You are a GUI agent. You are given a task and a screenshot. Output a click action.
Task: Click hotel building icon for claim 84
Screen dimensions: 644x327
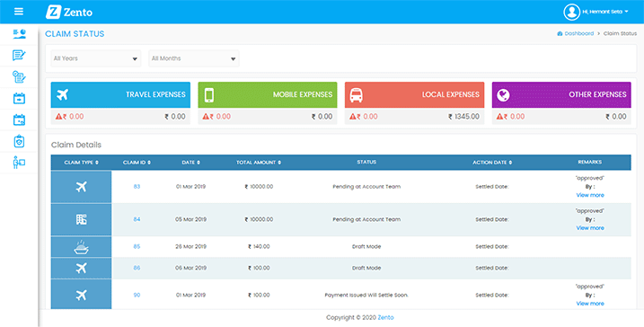coord(82,219)
